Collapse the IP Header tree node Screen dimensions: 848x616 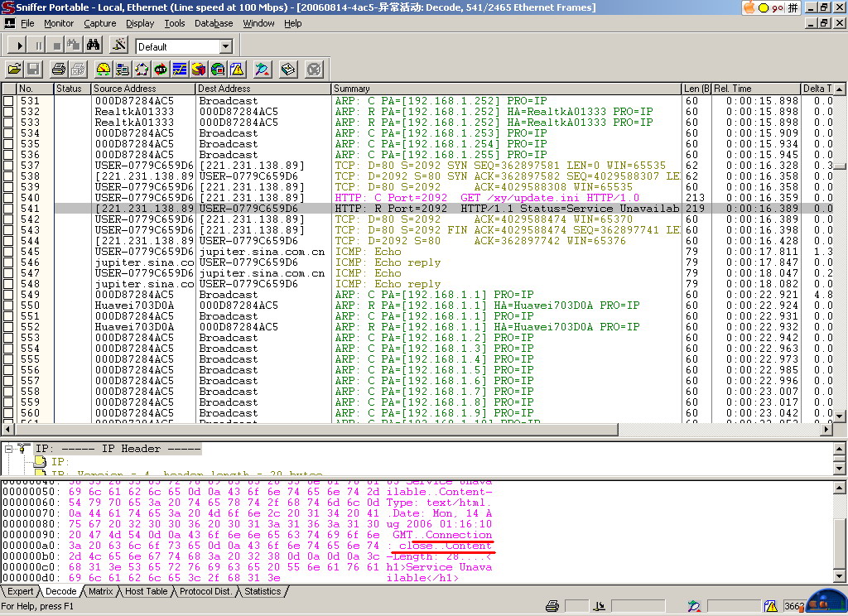[x=9, y=449]
